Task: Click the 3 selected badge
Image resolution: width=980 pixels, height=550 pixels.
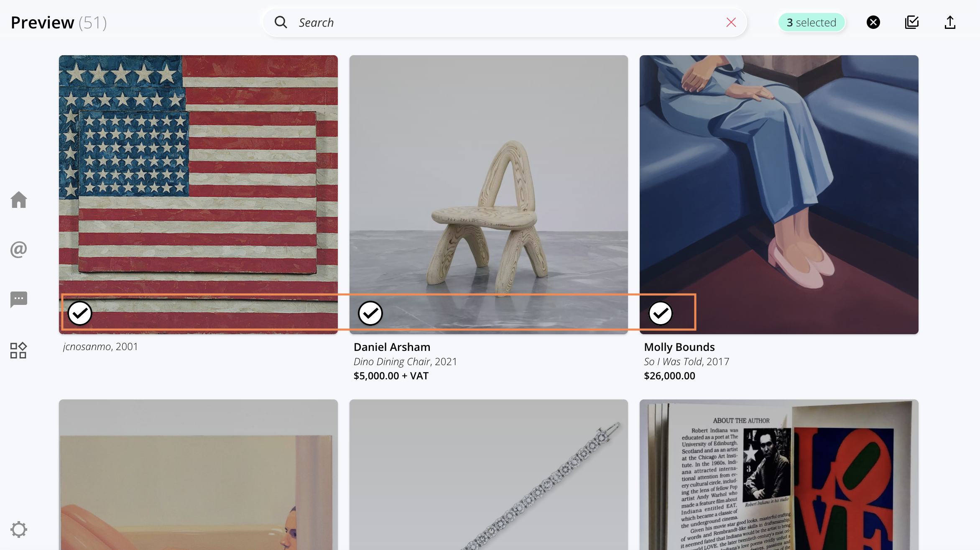Action: (811, 22)
